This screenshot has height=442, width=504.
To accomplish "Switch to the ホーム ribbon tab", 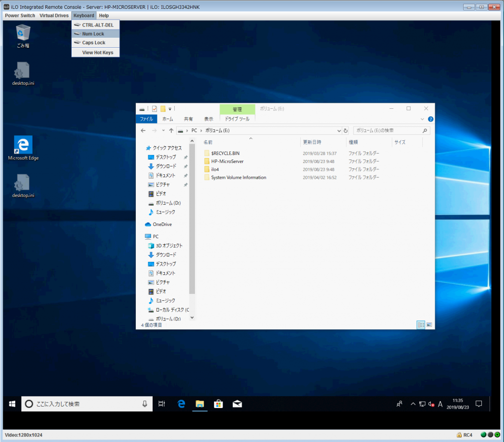I will pyautogui.click(x=167, y=119).
